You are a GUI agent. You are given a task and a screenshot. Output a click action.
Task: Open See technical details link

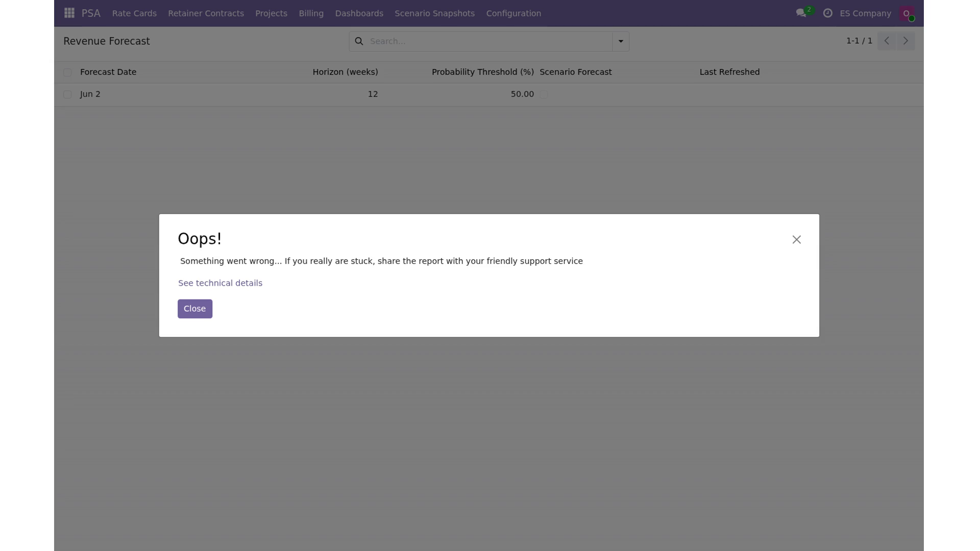[x=220, y=283]
